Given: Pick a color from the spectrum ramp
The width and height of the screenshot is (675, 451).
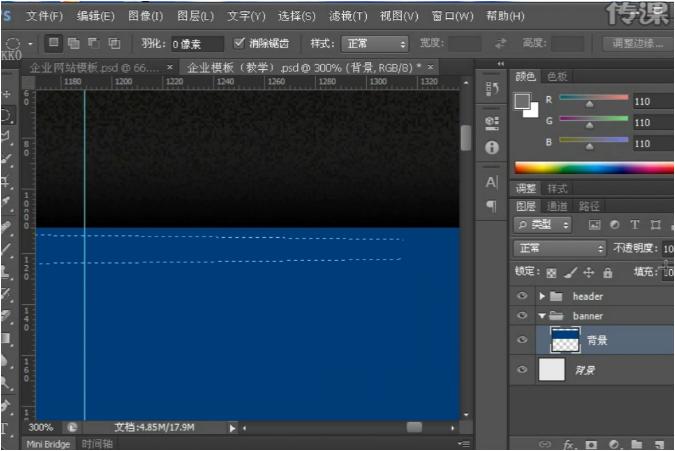Looking at the screenshot, I should [x=594, y=167].
